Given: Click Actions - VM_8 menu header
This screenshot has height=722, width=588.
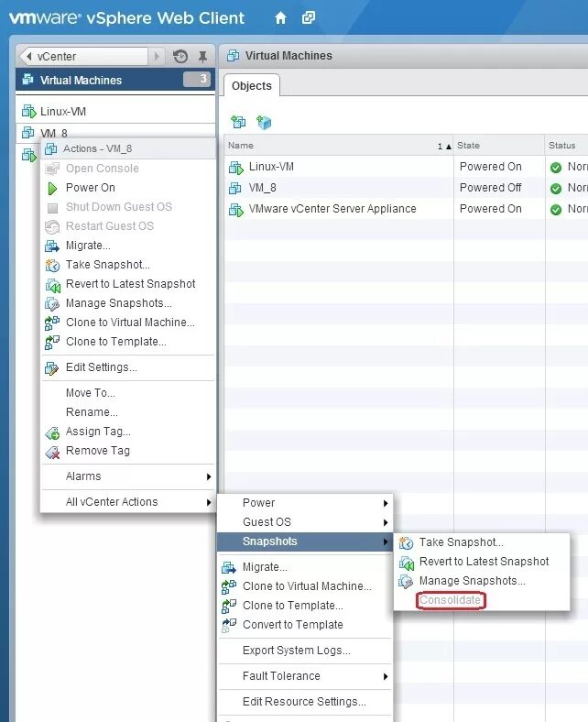Looking at the screenshot, I should (x=128, y=148).
